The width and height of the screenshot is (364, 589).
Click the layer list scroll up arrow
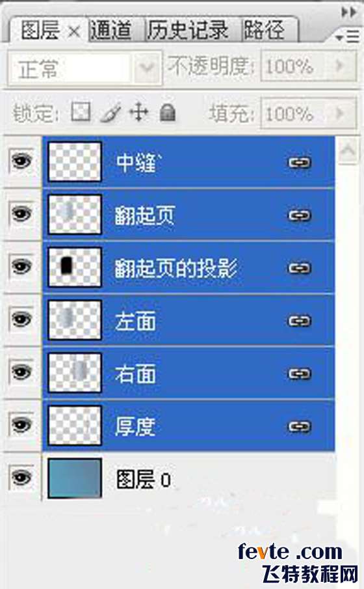[348, 150]
